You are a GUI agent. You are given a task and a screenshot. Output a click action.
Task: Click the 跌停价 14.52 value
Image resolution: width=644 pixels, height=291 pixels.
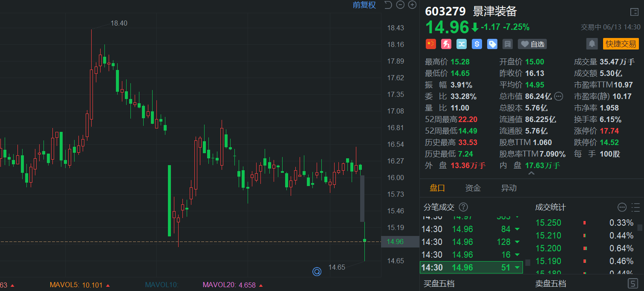coord(609,143)
